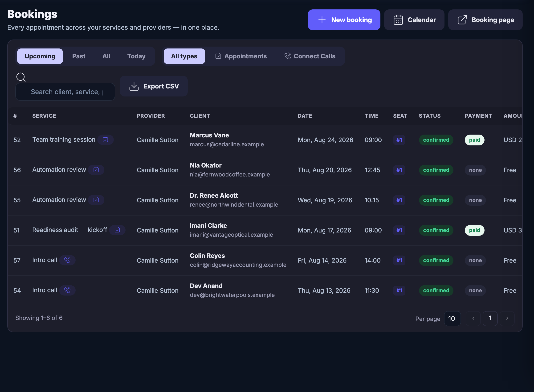Export bookings as CSV
This screenshot has width=534, height=392.
(x=154, y=86)
